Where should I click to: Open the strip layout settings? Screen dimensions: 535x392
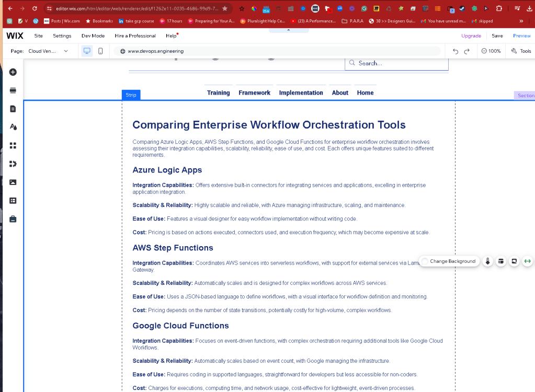[x=501, y=261]
